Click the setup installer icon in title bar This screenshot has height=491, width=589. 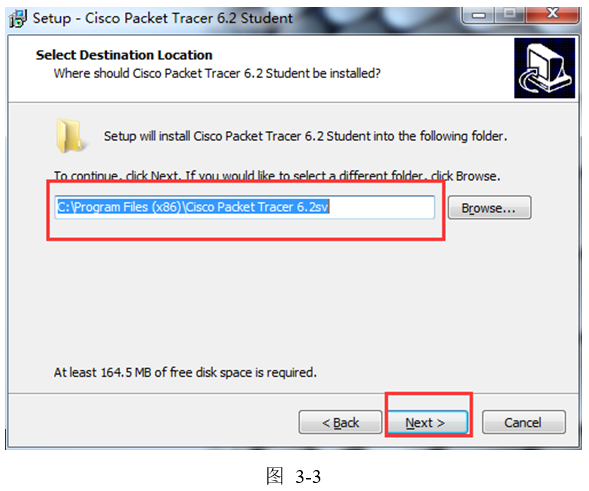tap(18, 18)
